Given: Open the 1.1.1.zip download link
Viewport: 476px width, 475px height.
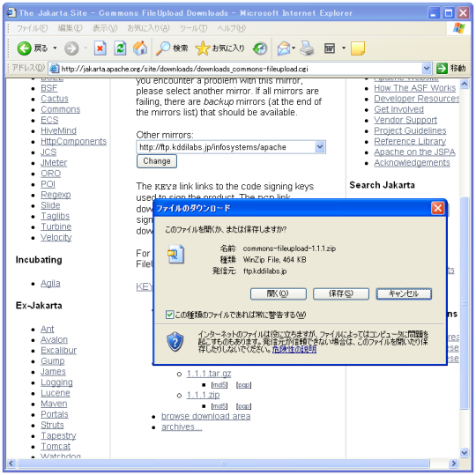Looking at the screenshot, I should coord(203,395).
